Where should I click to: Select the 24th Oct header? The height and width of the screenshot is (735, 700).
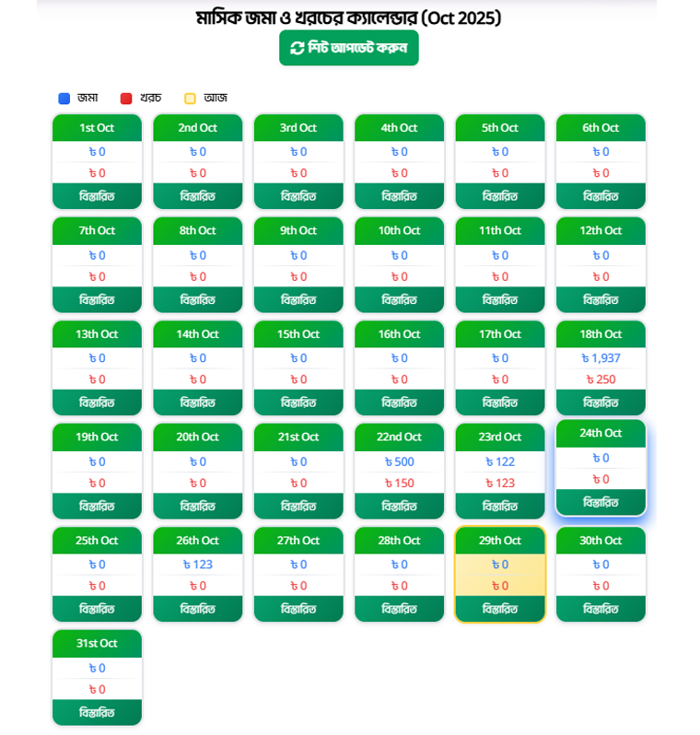601,433
